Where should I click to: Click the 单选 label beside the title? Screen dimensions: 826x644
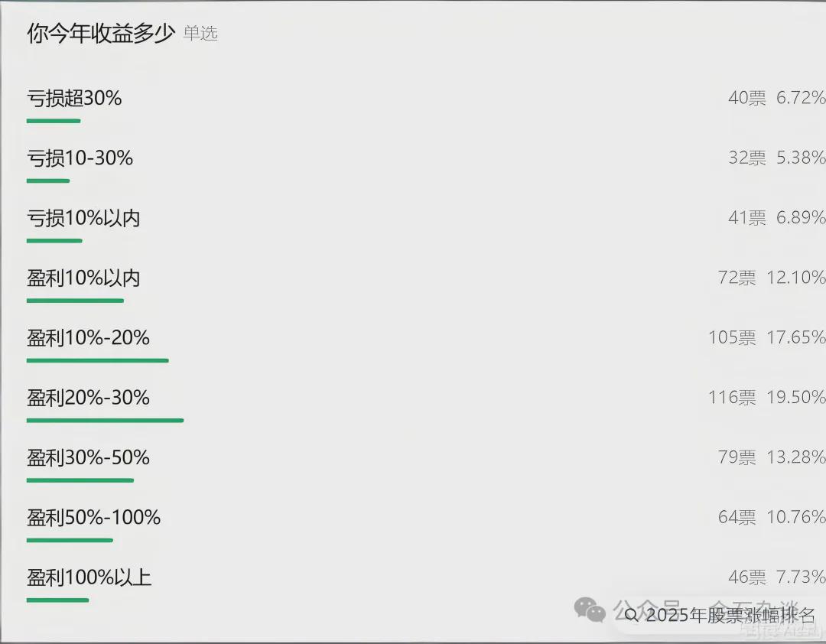point(200,34)
